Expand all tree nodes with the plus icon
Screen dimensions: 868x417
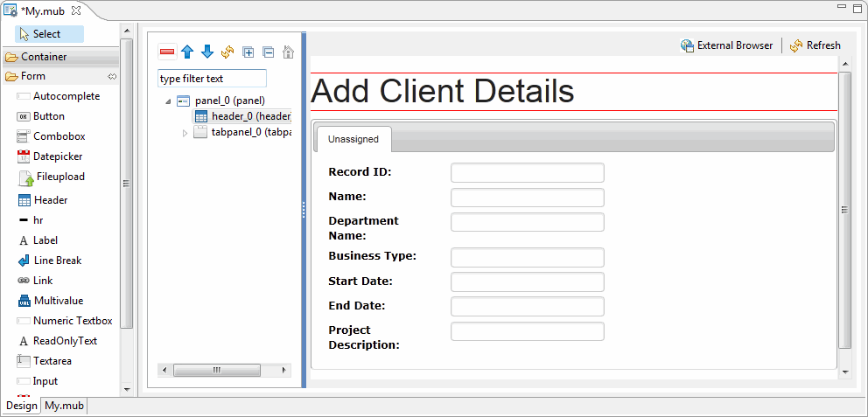click(x=248, y=52)
